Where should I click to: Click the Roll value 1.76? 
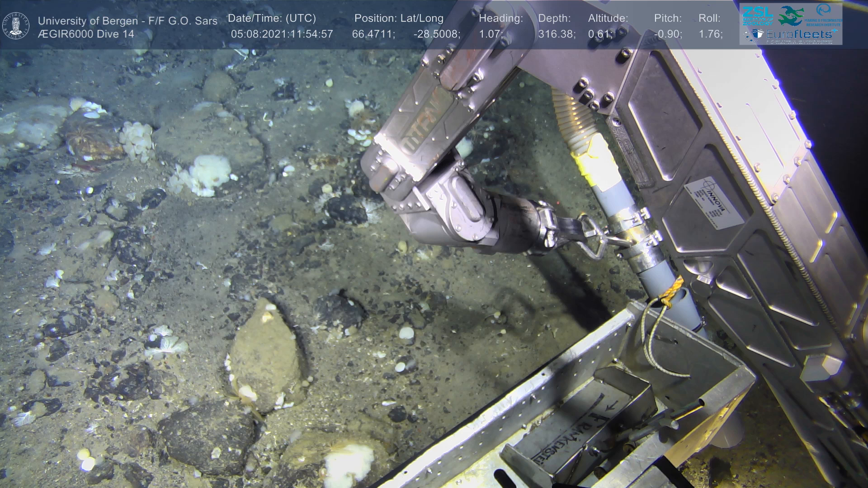pyautogui.click(x=710, y=34)
